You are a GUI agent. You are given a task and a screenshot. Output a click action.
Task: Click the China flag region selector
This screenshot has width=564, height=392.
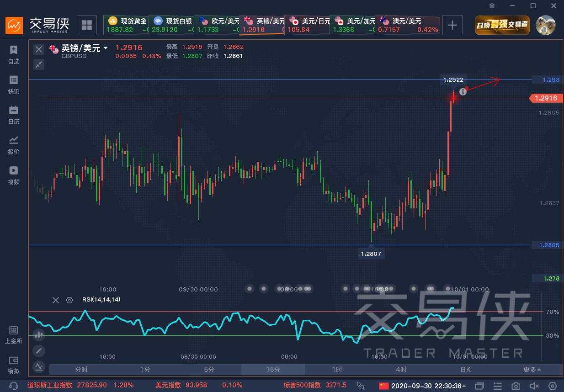pyautogui.click(x=383, y=386)
